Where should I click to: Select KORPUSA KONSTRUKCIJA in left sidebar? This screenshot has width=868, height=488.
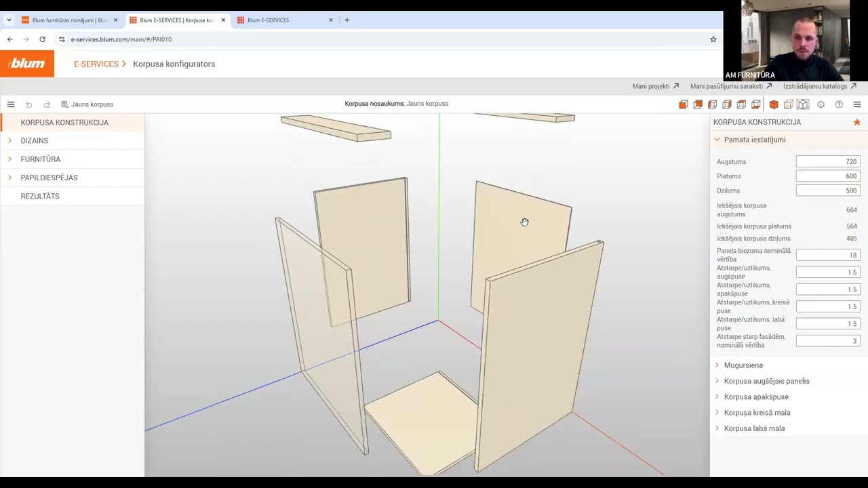point(73,123)
